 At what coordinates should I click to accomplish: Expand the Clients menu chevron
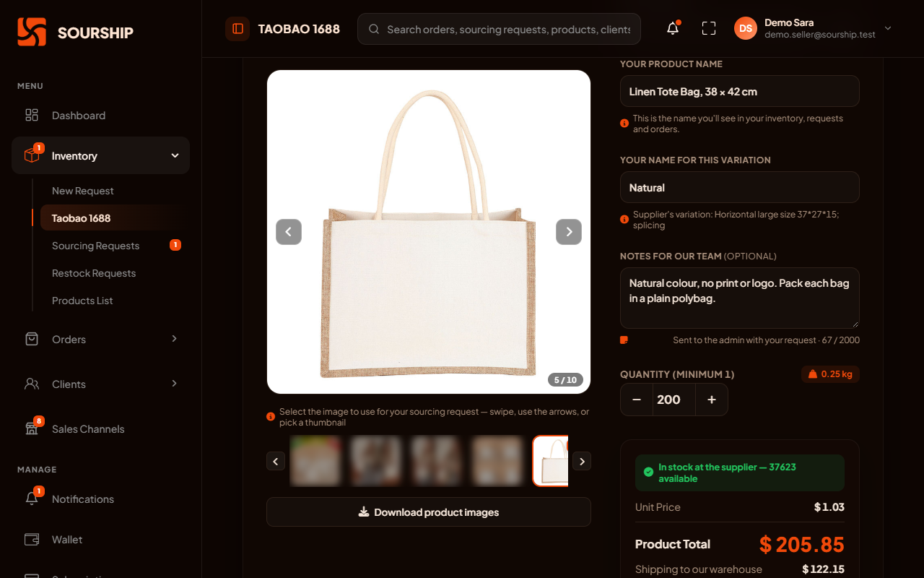coord(174,384)
